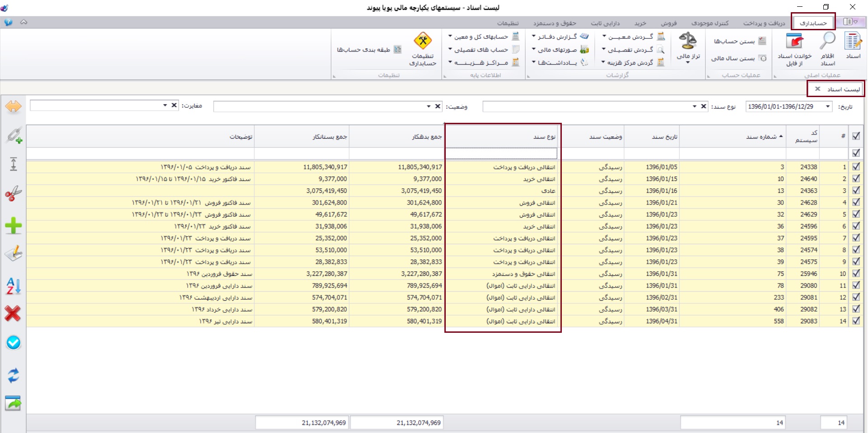Click the pencil edit document icon
Viewport: 868px width, 433px height.
[x=14, y=254]
